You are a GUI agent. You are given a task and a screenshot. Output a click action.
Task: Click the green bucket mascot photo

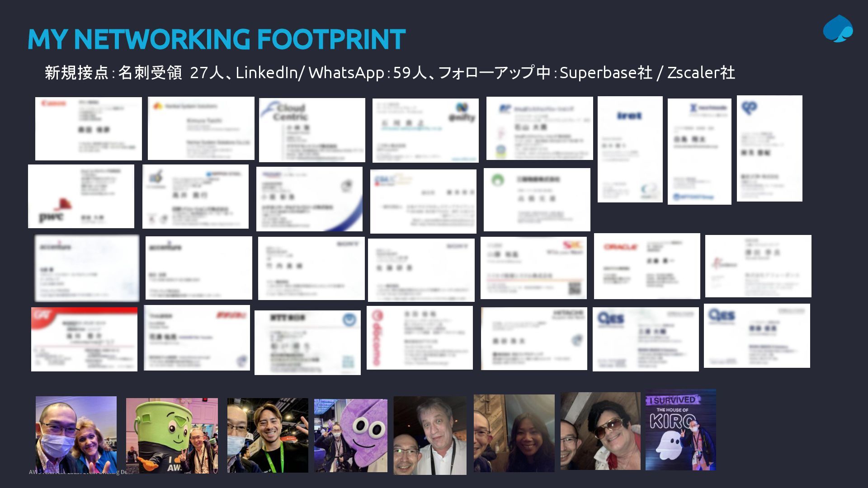(171, 435)
